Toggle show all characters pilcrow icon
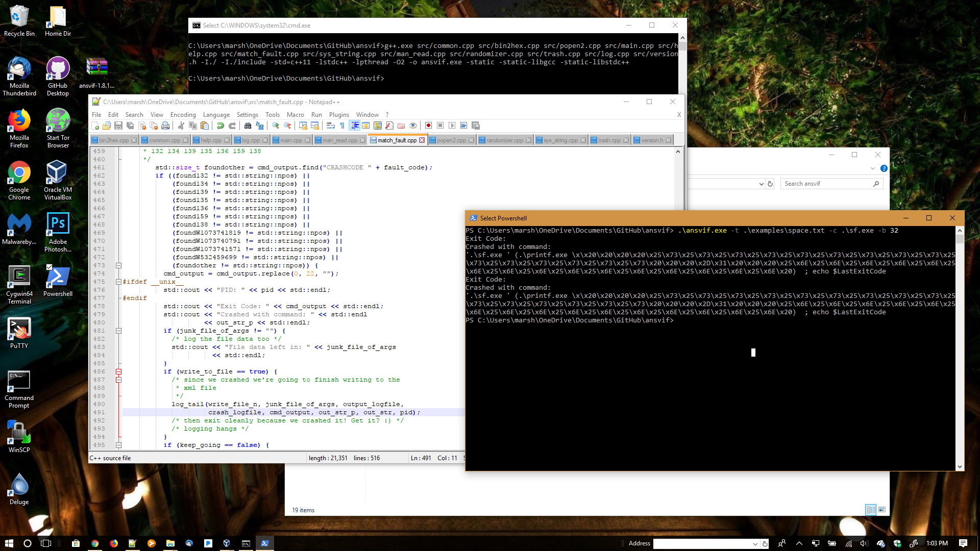Viewport: 980px width, 551px height. click(x=342, y=126)
